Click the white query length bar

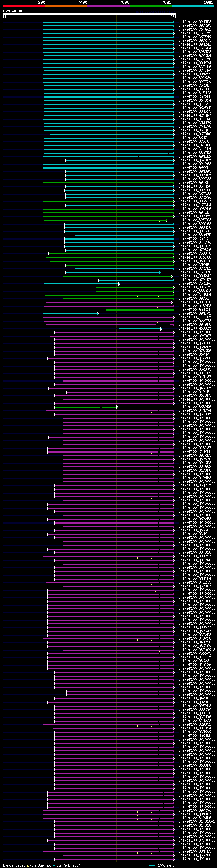coord(89,14)
